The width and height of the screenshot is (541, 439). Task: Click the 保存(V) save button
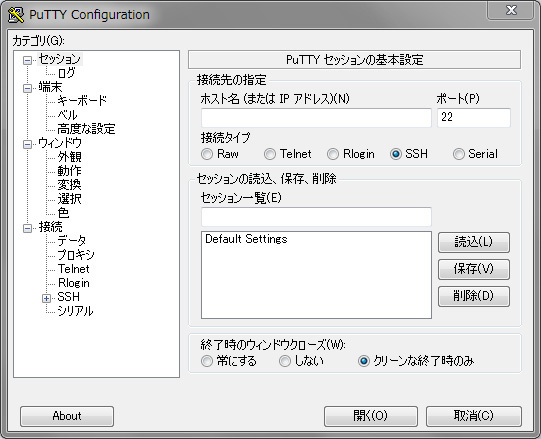click(474, 269)
